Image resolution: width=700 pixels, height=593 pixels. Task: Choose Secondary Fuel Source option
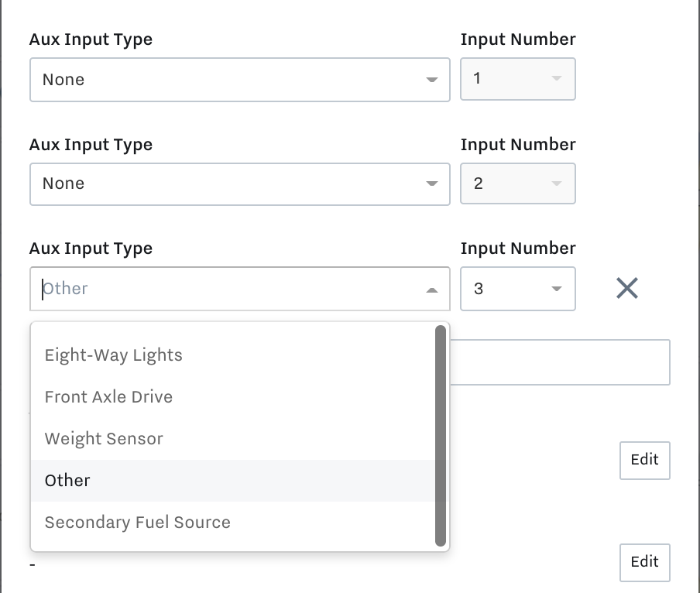point(232,523)
